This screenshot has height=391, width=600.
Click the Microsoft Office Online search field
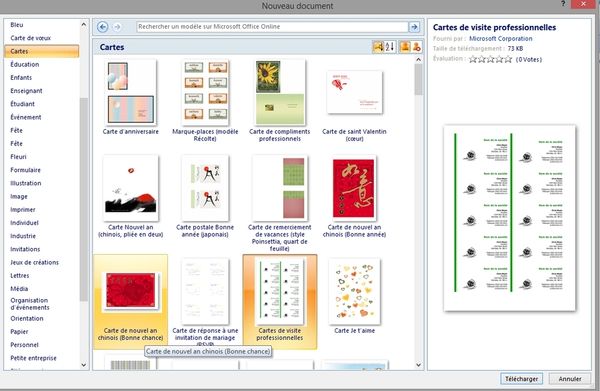click(272, 27)
